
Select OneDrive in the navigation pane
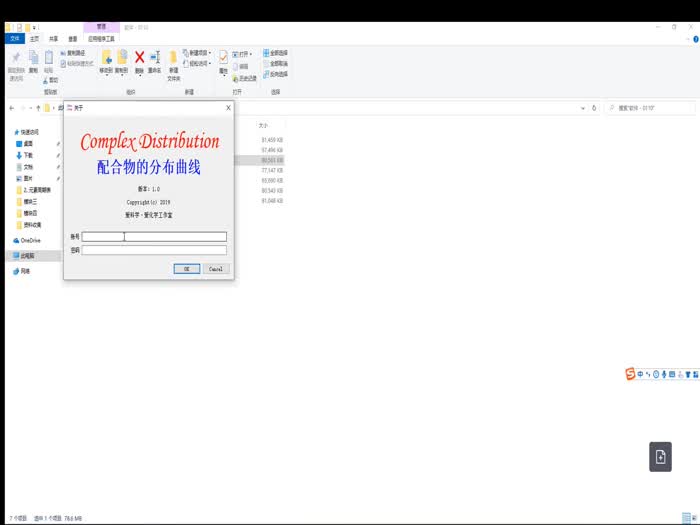pos(29,240)
